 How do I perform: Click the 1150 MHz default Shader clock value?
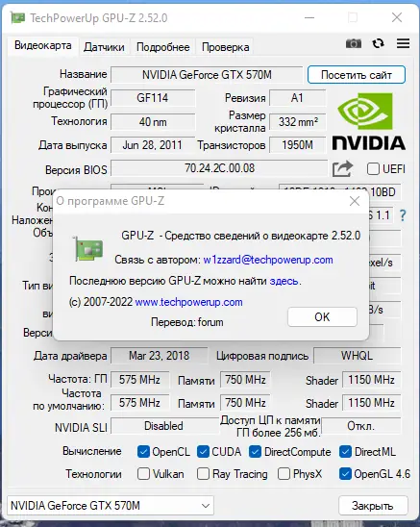pyautogui.click(x=371, y=402)
